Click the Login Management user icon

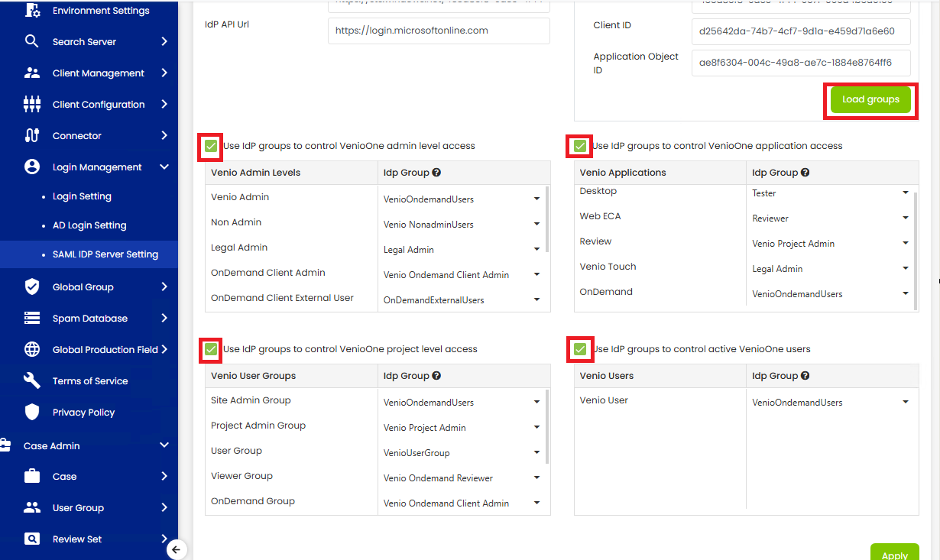pyautogui.click(x=32, y=167)
